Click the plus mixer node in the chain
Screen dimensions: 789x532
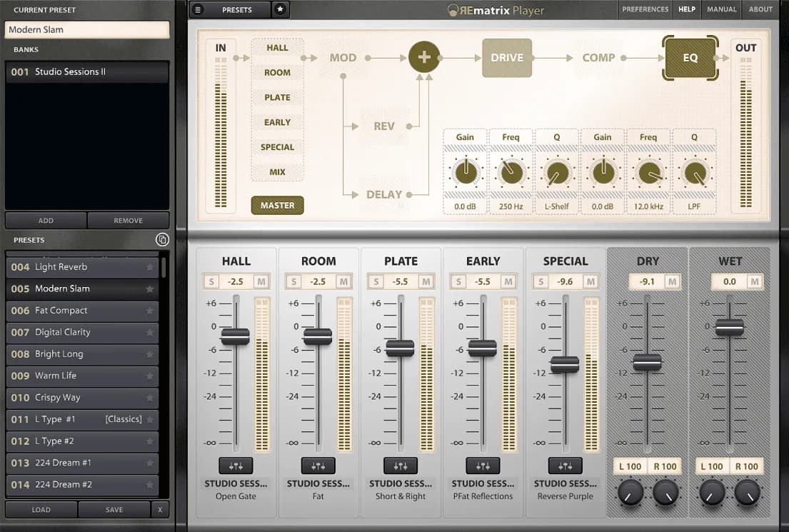click(x=424, y=57)
